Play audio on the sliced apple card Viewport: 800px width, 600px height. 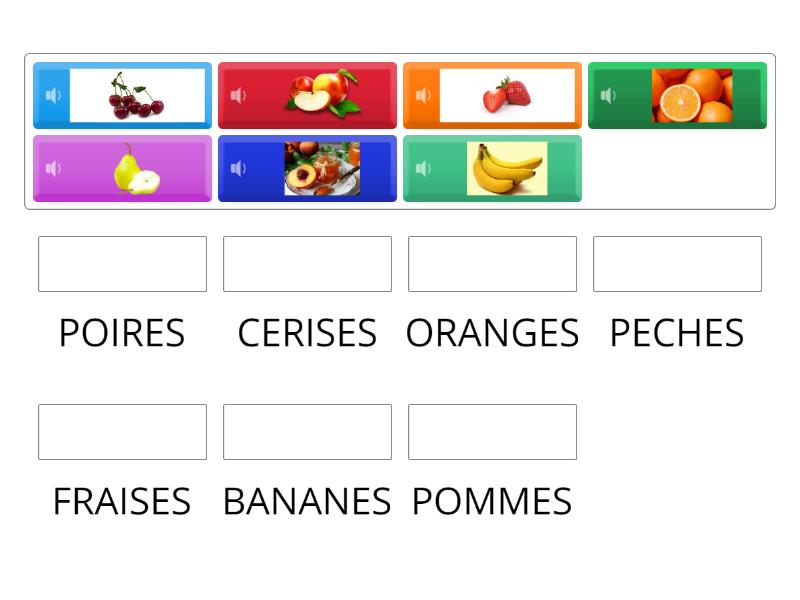click(x=237, y=95)
